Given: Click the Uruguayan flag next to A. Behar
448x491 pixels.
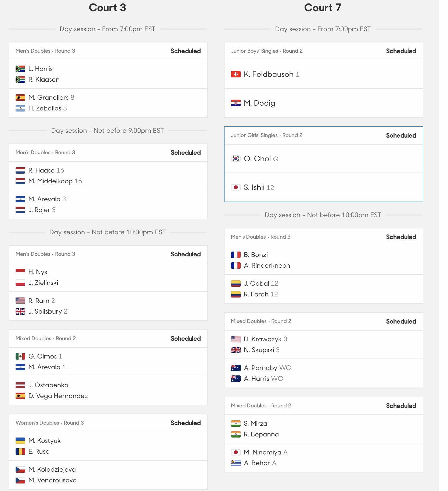Looking at the screenshot, I should pyautogui.click(x=236, y=463).
